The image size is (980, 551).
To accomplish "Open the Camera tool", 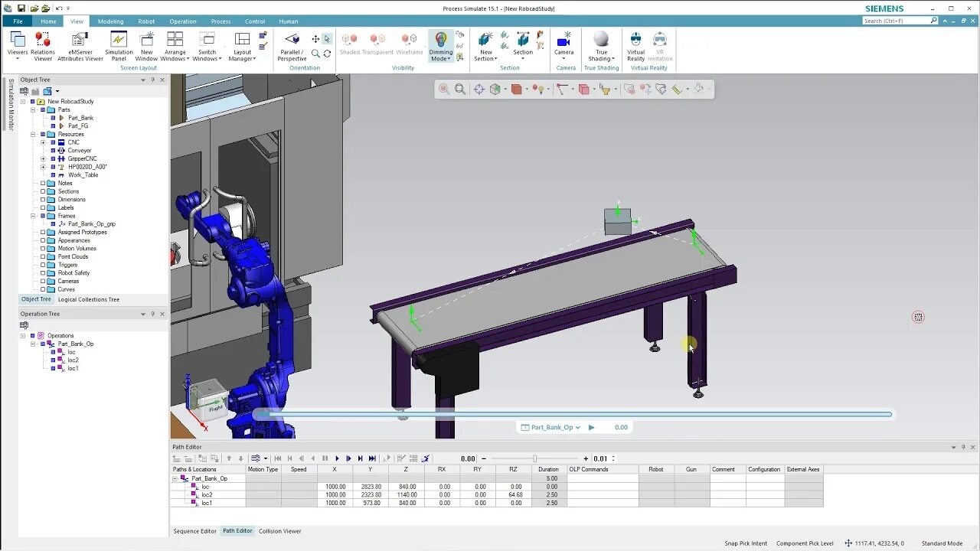I will pyautogui.click(x=564, y=45).
